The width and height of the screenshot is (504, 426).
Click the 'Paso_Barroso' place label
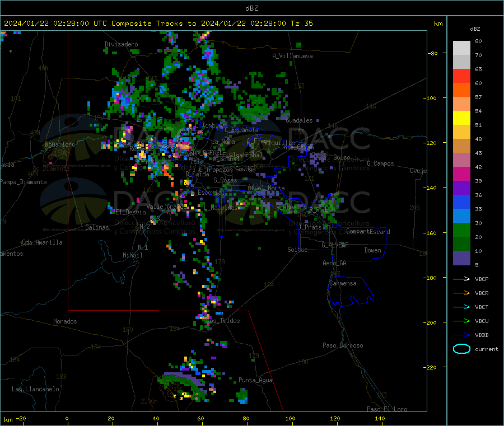coord(343,345)
